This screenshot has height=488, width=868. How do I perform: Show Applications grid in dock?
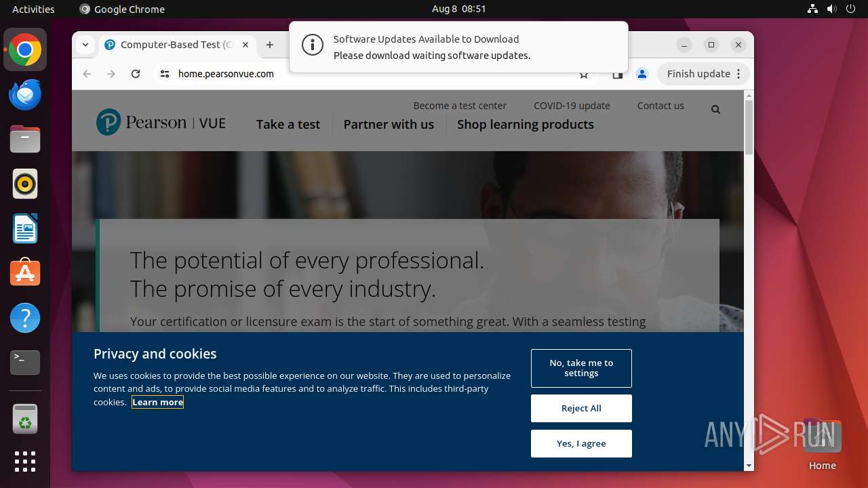tap(25, 462)
